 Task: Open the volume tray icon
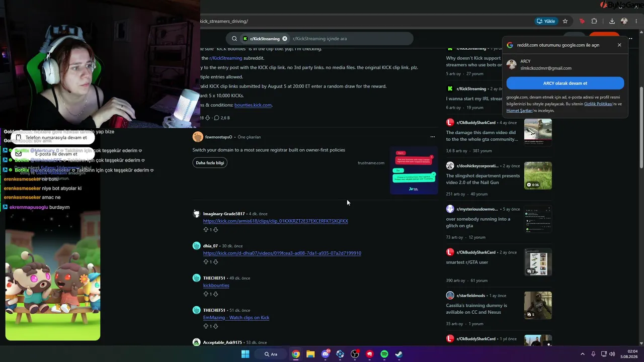point(612,354)
